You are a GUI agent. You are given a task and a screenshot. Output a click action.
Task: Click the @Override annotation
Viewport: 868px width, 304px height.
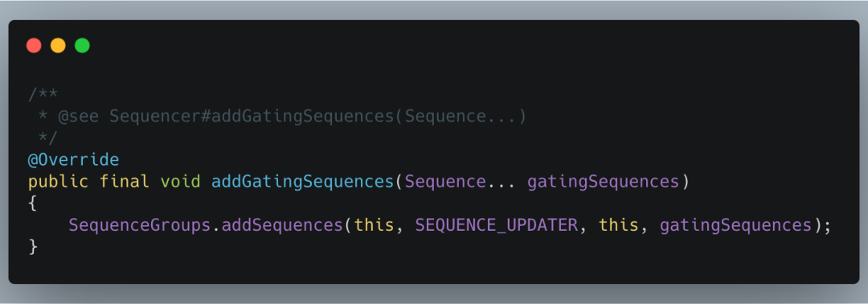(74, 160)
